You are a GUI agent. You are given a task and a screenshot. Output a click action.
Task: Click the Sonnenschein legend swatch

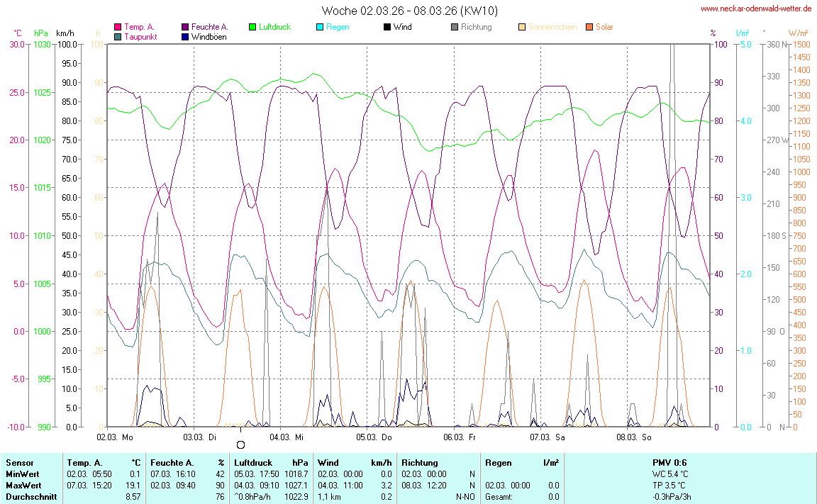click(x=522, y=28)
